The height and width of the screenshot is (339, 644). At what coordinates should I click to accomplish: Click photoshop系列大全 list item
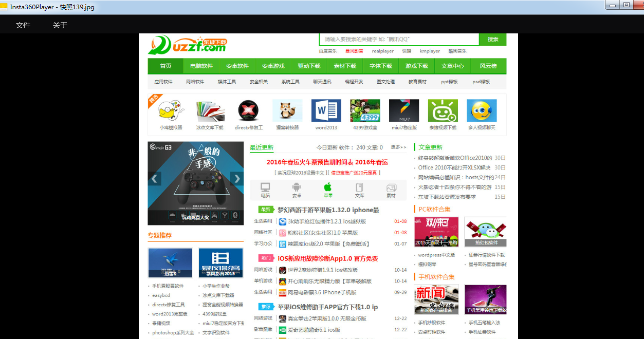click(173, 332)
